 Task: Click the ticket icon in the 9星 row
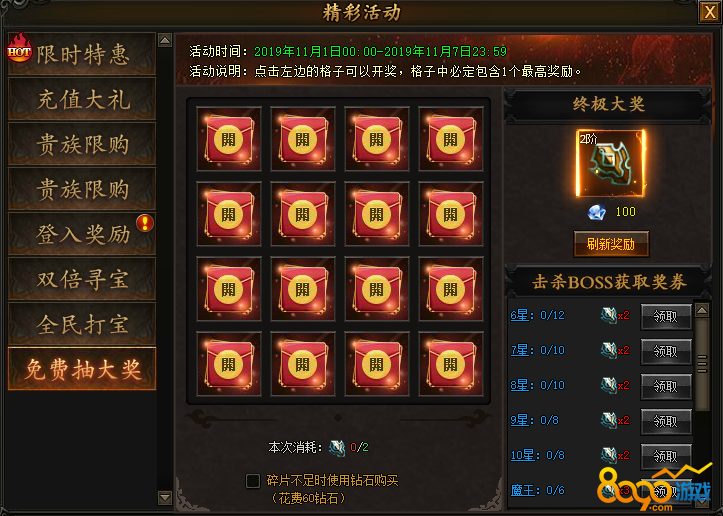pos(609,421)
